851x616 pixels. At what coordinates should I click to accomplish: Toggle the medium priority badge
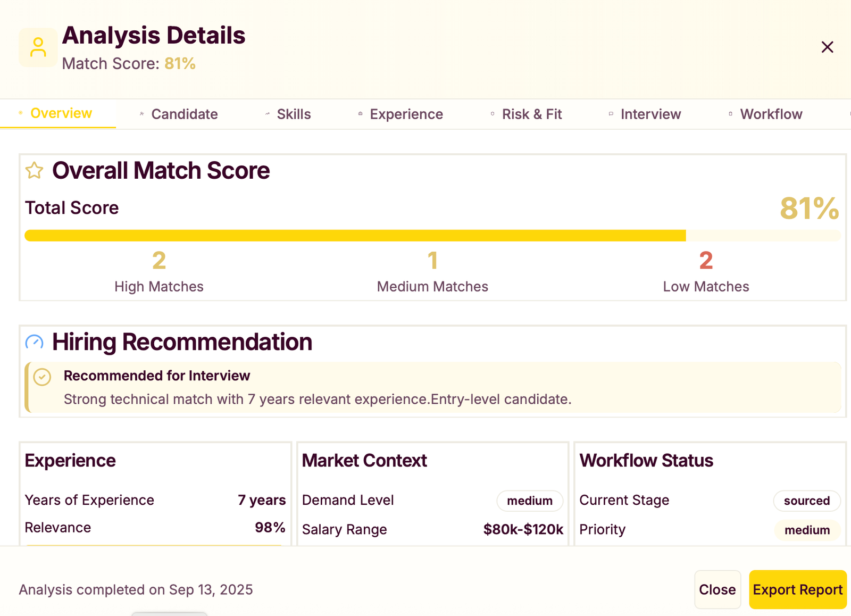pos(807,530)
